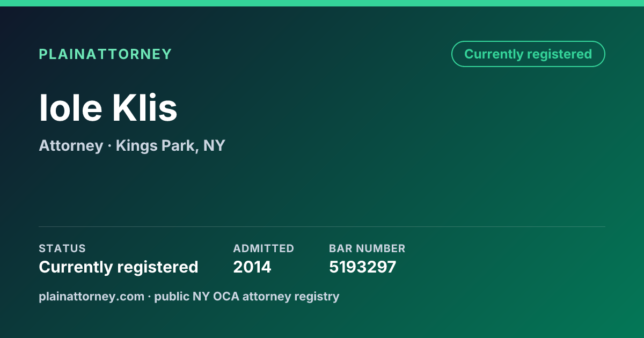The height and width of the screenshot is (338, 644).
Task: Select the Iole Klis name heading
Action: pyautogui.click(x=108, y=108)
